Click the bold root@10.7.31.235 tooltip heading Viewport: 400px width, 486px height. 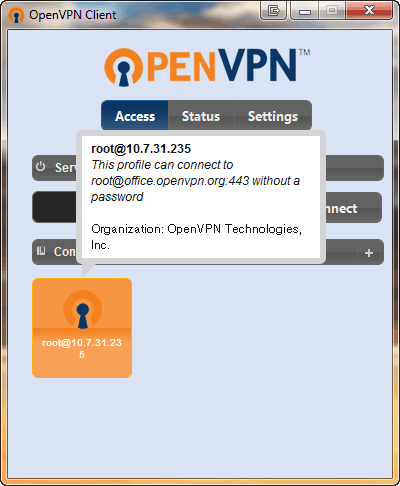coord(141,149)
